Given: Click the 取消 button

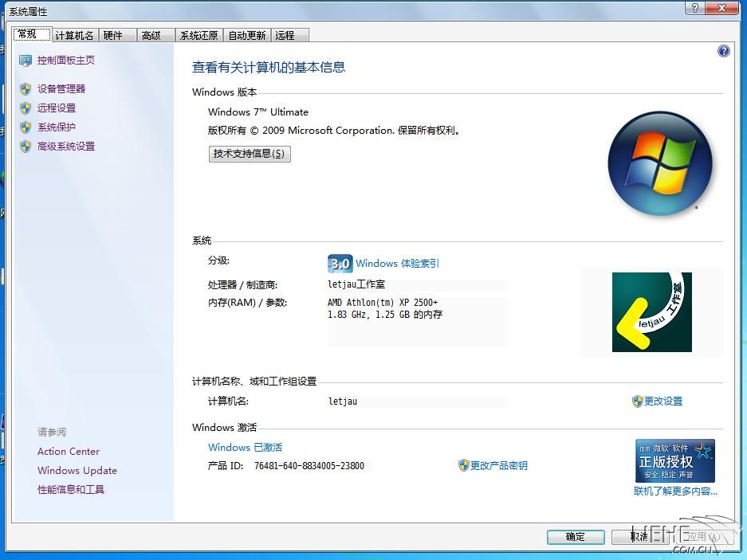Looking at the screenshot, I should tap(640, 537).
